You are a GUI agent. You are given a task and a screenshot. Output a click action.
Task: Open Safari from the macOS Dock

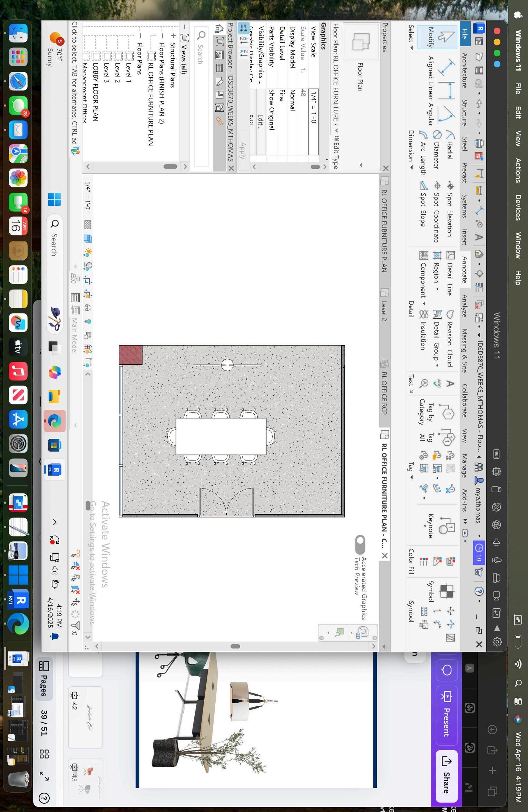coord(18,81)
